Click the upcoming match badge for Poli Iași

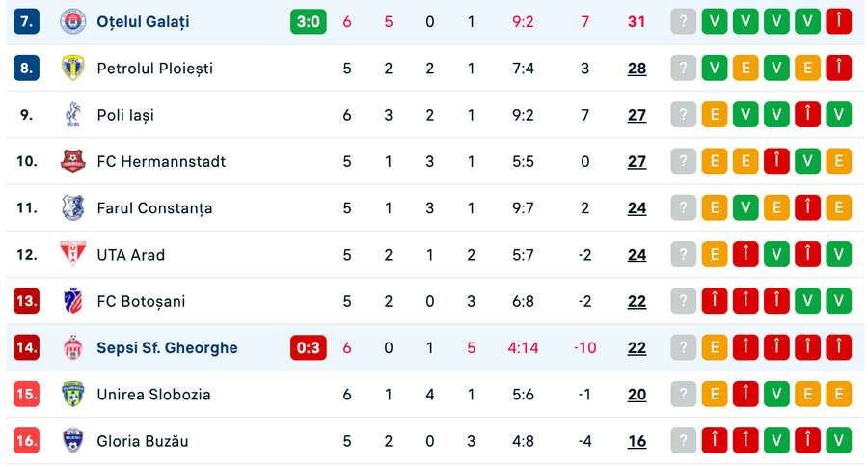[683, 115]
